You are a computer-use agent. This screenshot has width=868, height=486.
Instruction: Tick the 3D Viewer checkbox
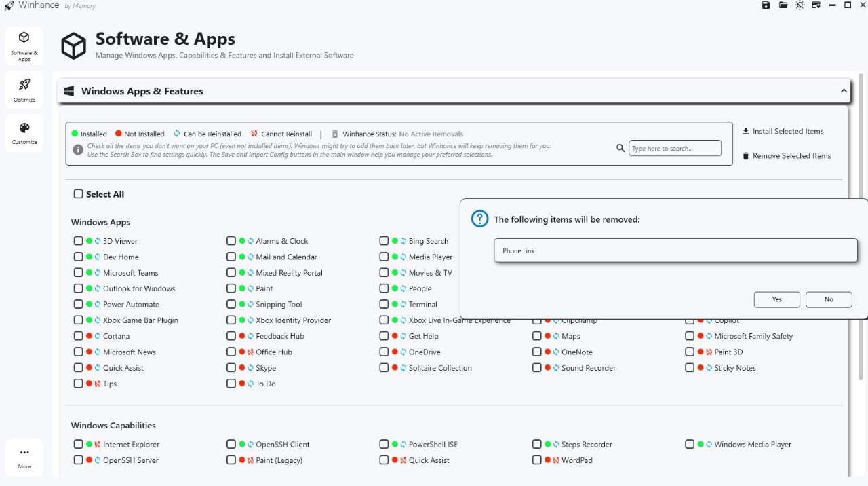point(79,241)
